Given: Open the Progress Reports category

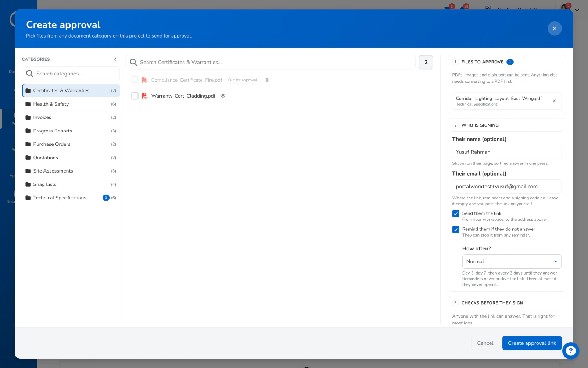Looking at the screenshot, I should coord(71,131).
